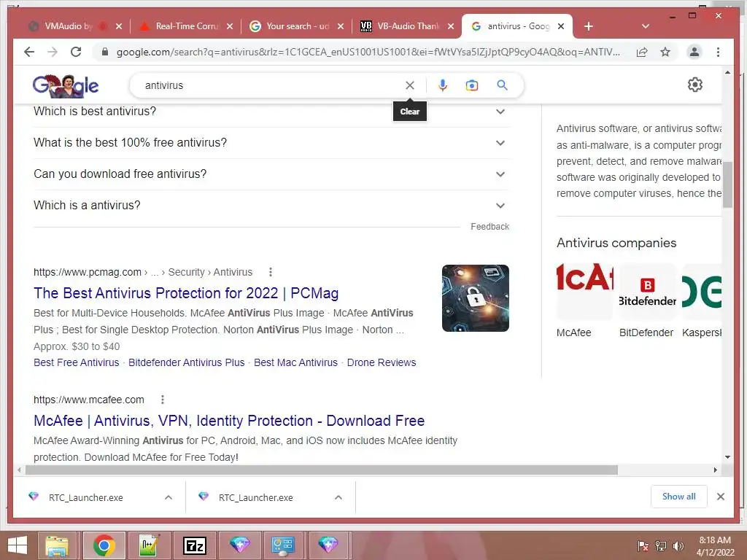Click the network tray icon

pos(660,545)
